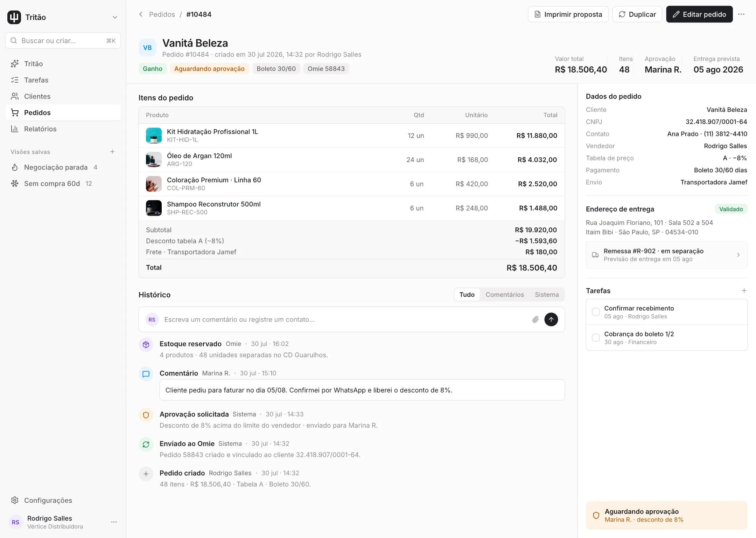Click the Duplicar button
The height and width of the screenshot is (538, 756).
tap(637, 14)
